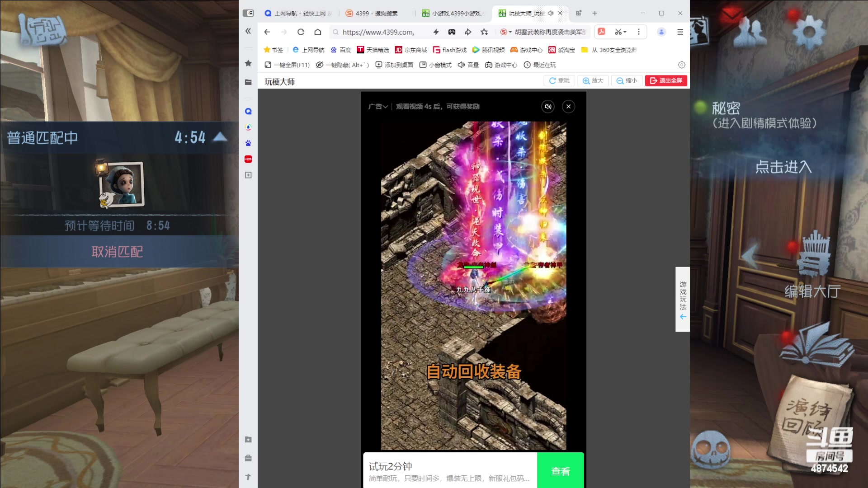
Task: Open the Baidu paw icon in the sidebar
Action: 248,143
